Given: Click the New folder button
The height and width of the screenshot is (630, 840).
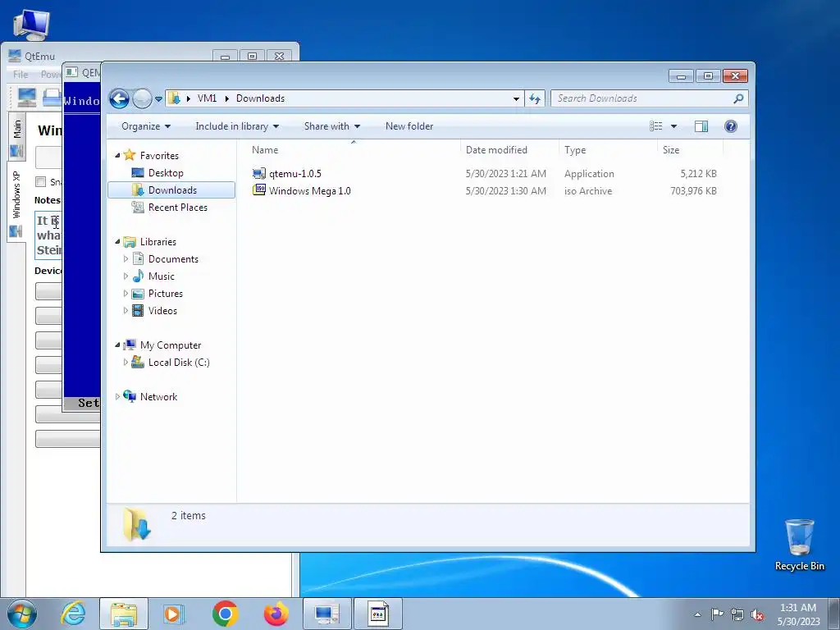Looking at the screenshot, I should 409,126.
